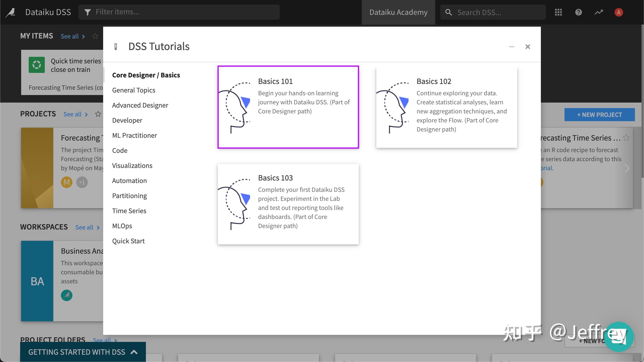Open the Forecasting project gold tile
Viewport: 644px width, 362px height.
37,168
